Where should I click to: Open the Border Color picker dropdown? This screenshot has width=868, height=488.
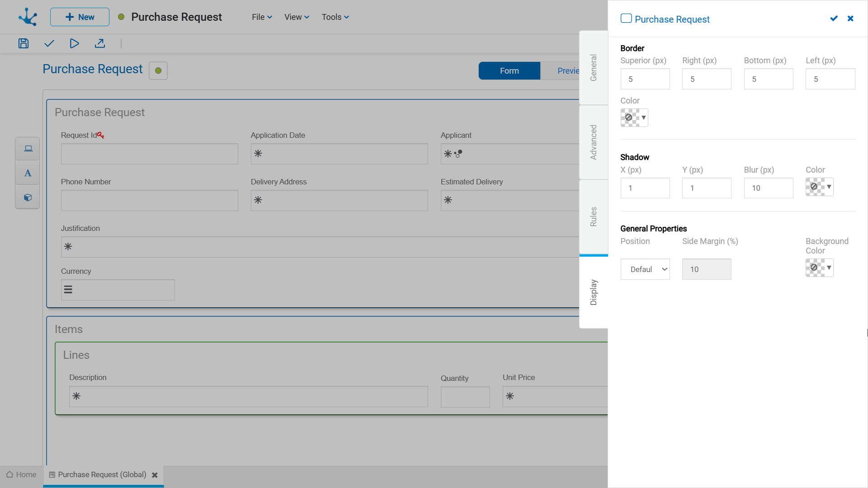(634, 117)
